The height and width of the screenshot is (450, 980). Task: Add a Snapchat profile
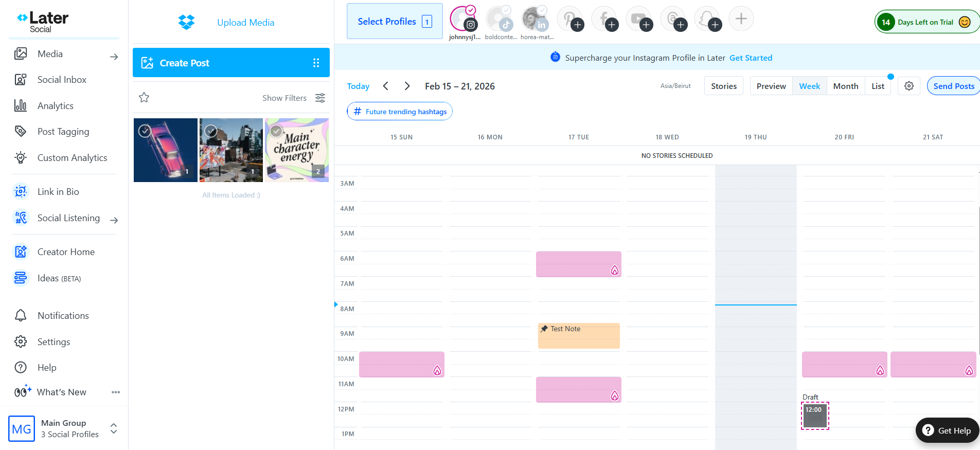(x=707, y=19)
